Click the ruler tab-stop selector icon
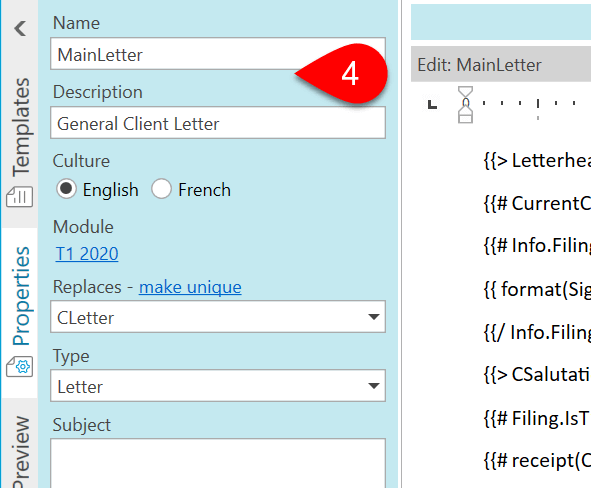The image size is (591, 488). pyautogui.click(x=432, y=104)
